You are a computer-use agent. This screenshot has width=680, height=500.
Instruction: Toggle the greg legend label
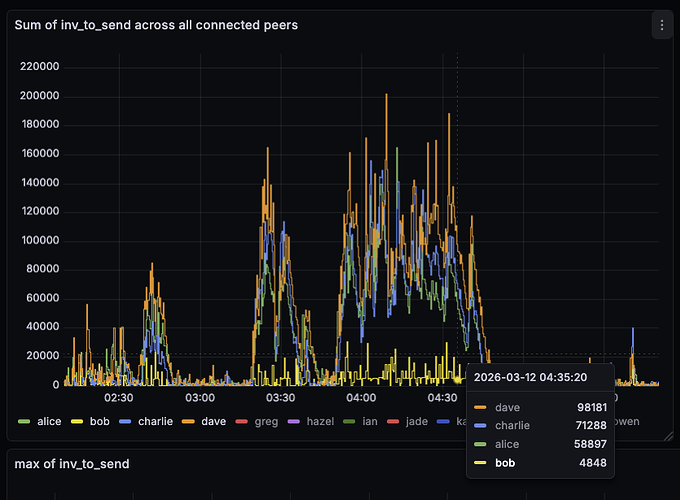[x=264, y=422]
